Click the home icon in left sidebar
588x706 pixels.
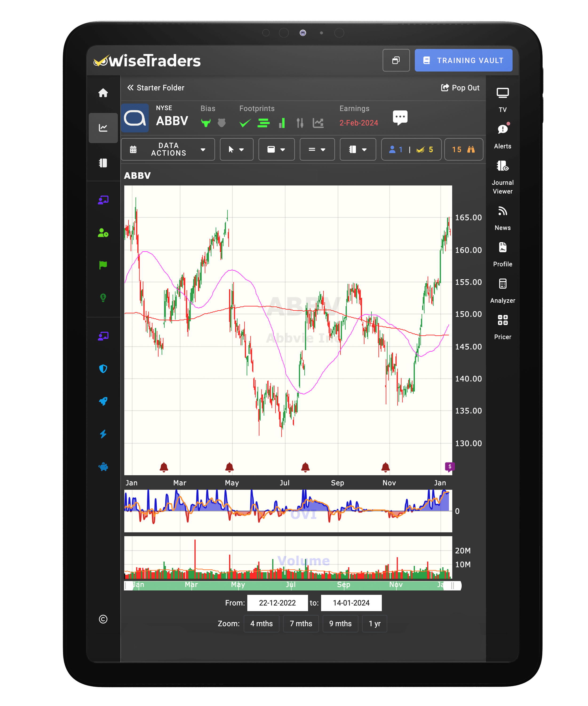(x=103, y=93)
